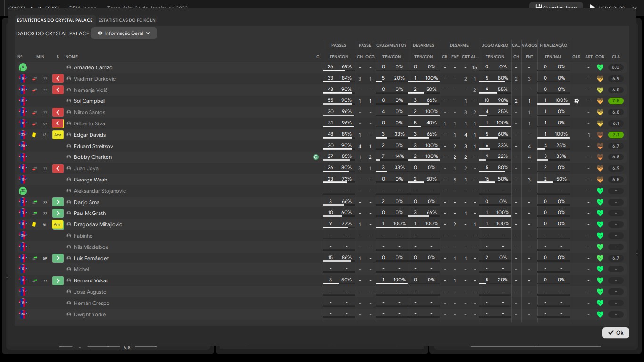Click the person icon beside Eduard Streltsov

coord(69,146)
